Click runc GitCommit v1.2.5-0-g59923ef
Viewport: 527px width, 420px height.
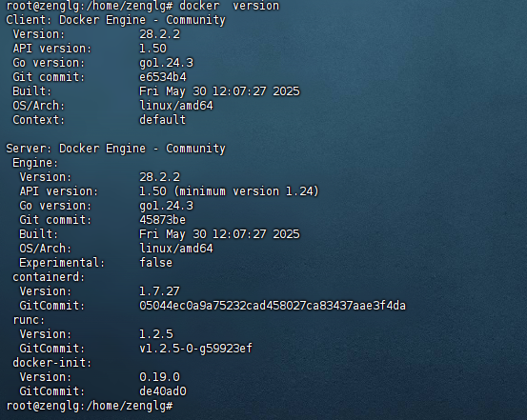(196, 349)
